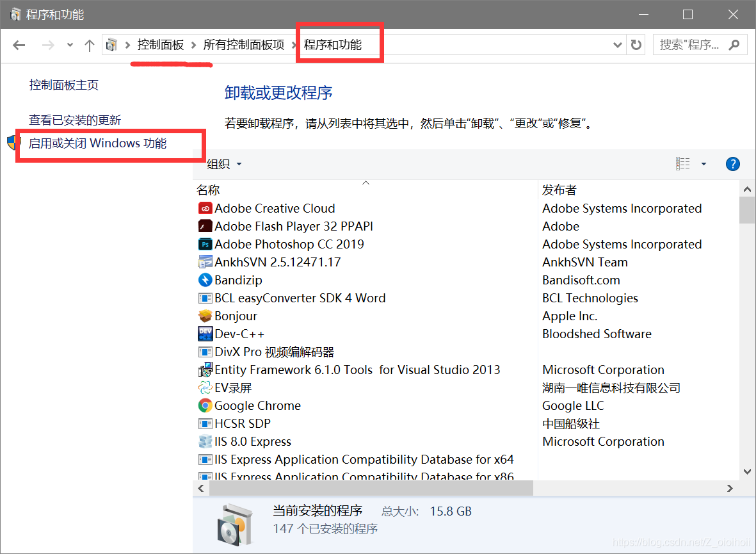Go up one level with the up arrow

[89, 45]
